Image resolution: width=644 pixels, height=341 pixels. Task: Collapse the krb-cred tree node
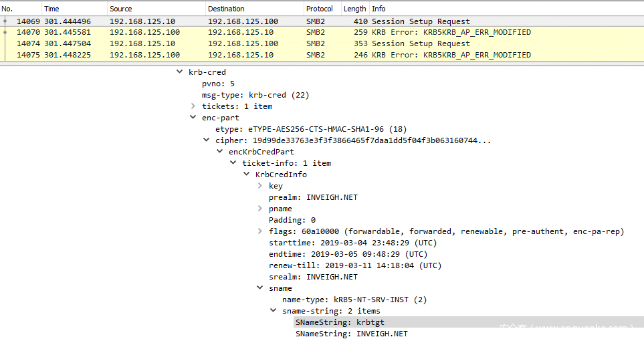[x=179, y=72]
